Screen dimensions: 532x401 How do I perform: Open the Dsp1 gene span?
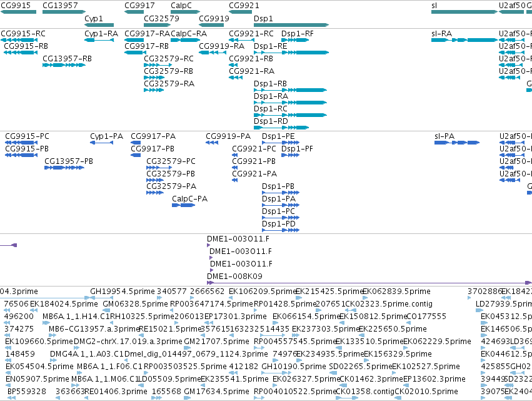click(291, 25)
